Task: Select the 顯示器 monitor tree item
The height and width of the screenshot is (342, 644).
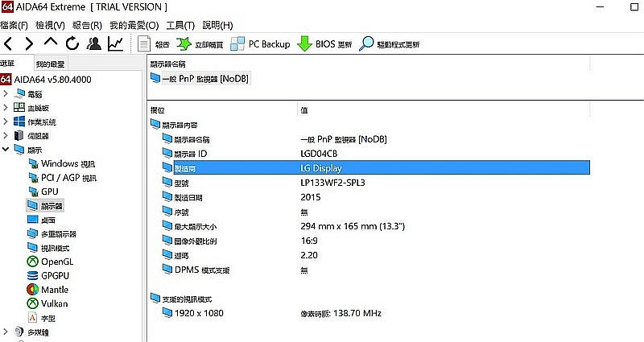Action: pyautogui.click(x=45, y=206)
